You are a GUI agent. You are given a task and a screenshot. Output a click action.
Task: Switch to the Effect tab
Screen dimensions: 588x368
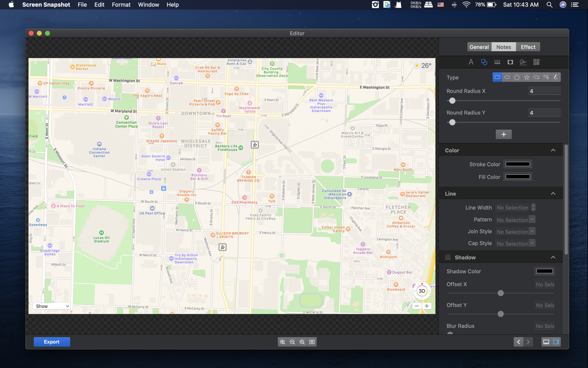pos(528,46)
